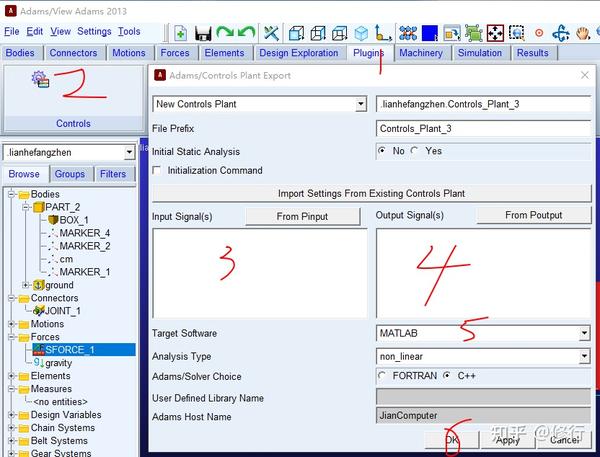Image resolution: width=600 pixels, height=457 pixels.
Task: Close the Controls Plant Export dialog
Action: pyautogui.click(x=585, y=75)
